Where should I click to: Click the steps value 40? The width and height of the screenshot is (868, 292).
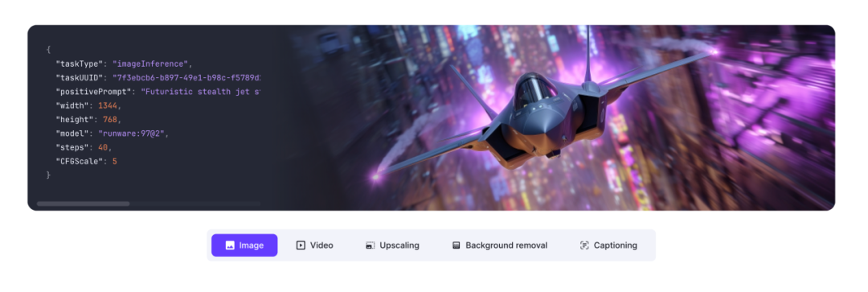tap(103, 147)
